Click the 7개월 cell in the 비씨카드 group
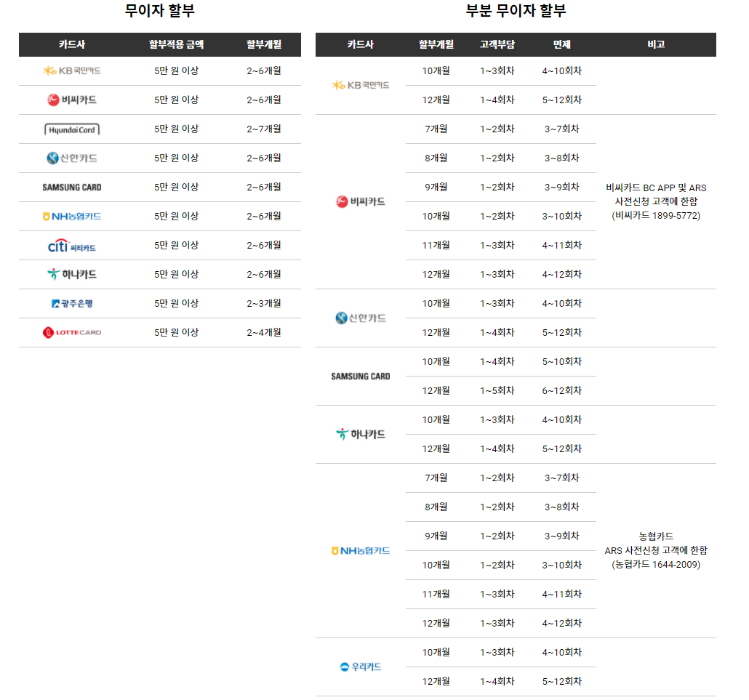Screen dimensions: 749x700 point(436,129)
